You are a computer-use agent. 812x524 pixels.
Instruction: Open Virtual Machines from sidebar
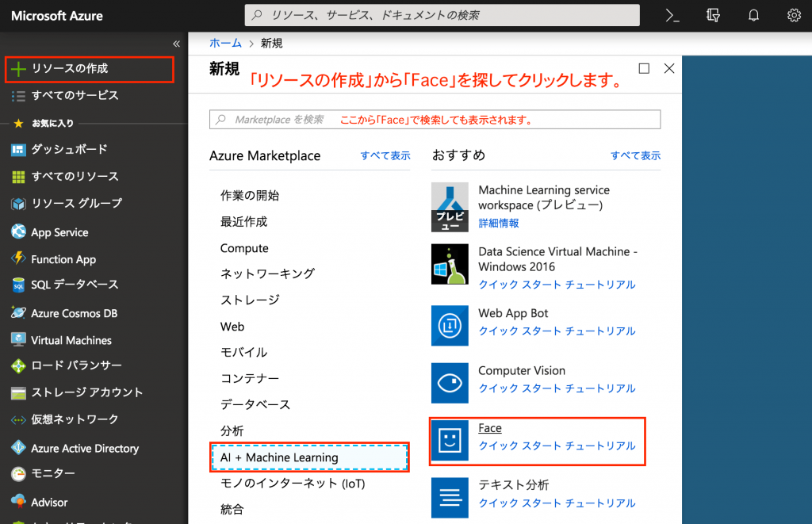pyautogui.click(x=71, y=340)
